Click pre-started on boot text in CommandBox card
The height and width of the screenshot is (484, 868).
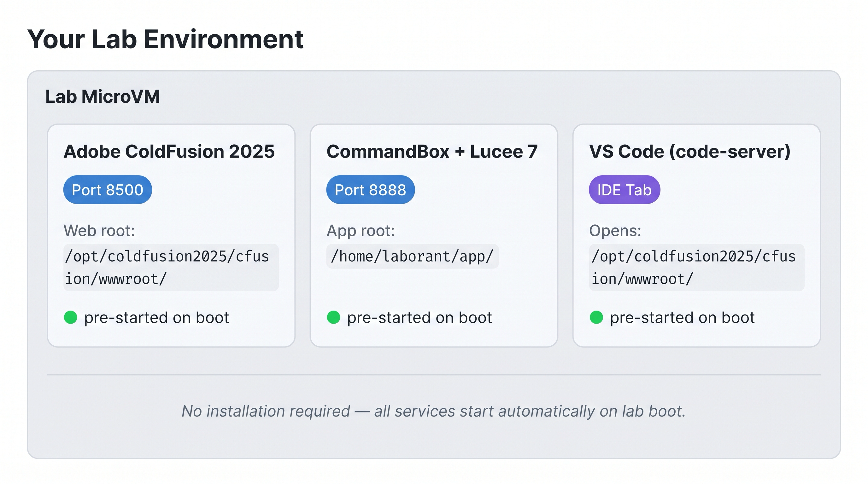[419, 317]
